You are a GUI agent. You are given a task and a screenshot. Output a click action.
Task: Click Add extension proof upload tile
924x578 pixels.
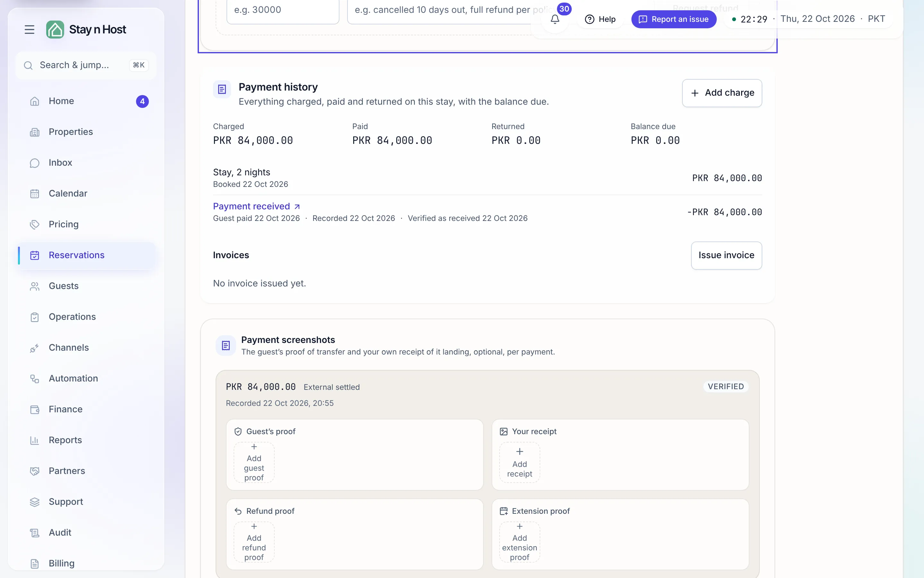(x=519, y=542)
